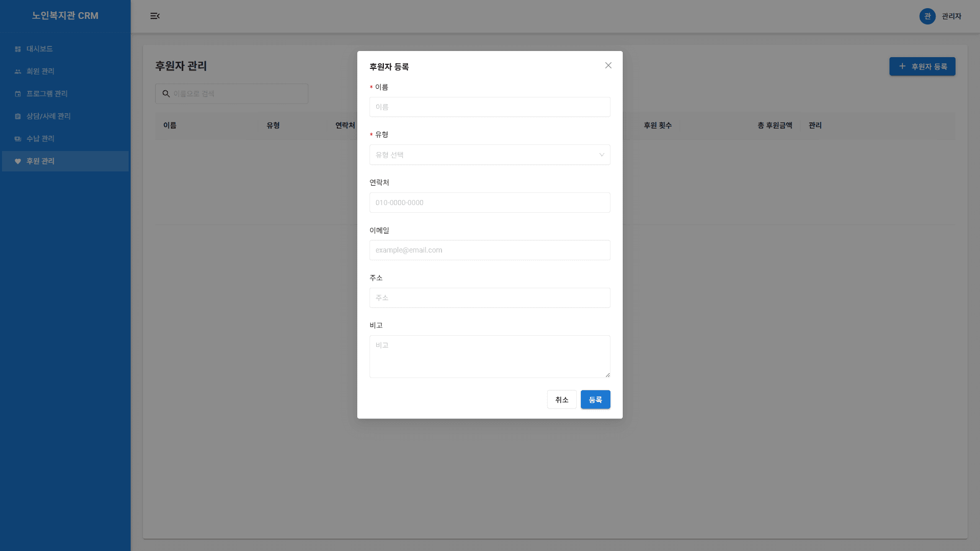Click the program management calendar icon
This screenshot has height=551, width=980.
point(18,94)
